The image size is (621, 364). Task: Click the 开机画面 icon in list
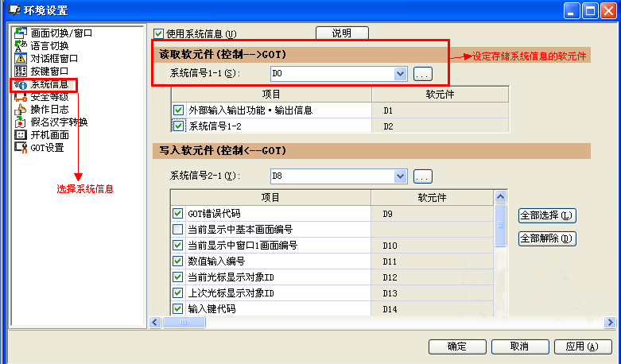click(21, 135)
